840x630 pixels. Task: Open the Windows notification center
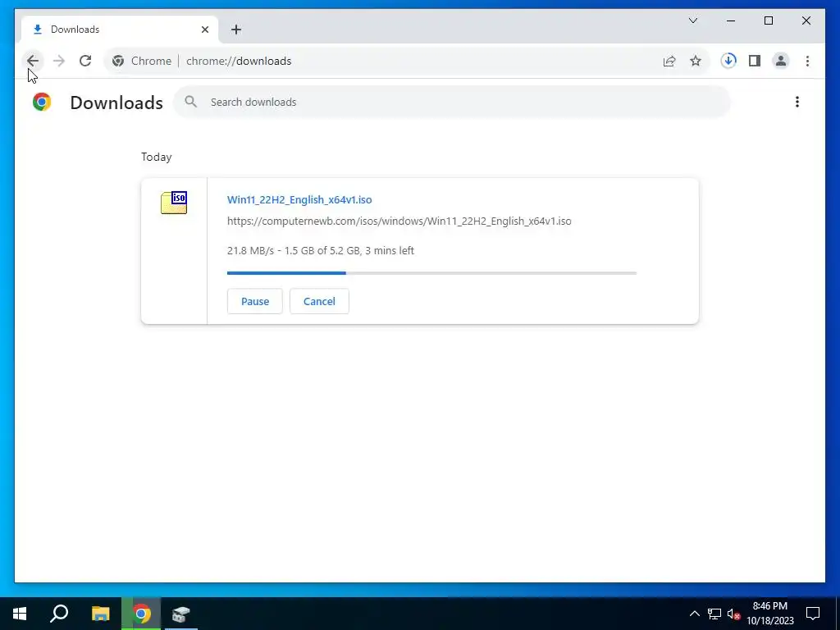813,614
